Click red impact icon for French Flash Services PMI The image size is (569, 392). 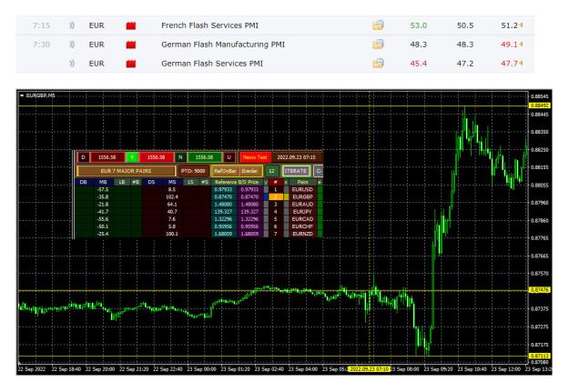pos(130,25)
